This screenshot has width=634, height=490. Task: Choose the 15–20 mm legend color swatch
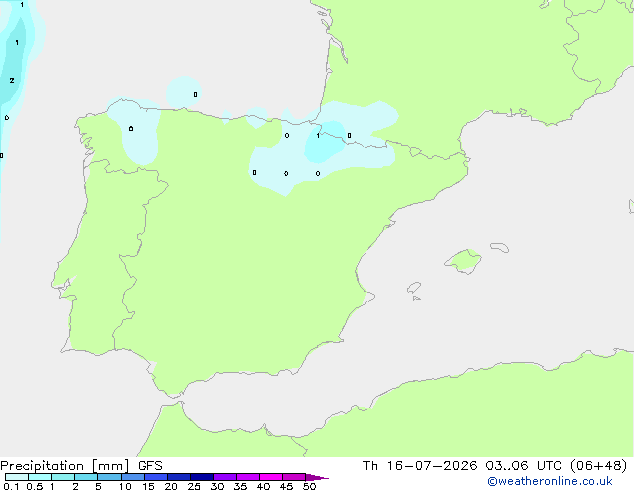[156, 477]
